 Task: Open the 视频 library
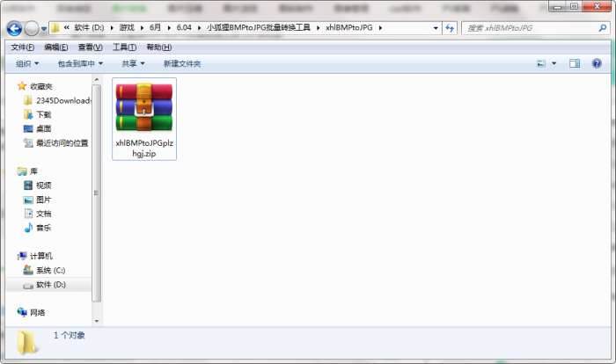click(x=44, y=186)
